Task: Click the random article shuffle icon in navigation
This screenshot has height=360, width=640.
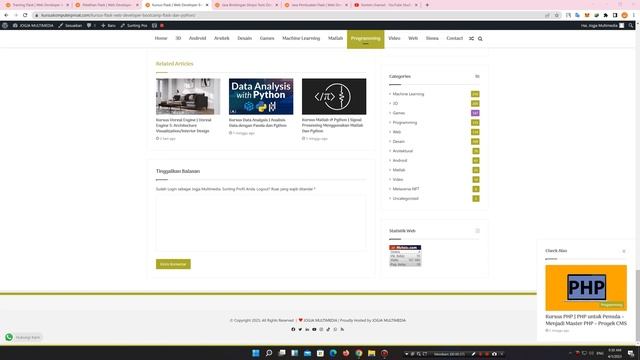Action: pyautogui.click(x=471, y=38)
